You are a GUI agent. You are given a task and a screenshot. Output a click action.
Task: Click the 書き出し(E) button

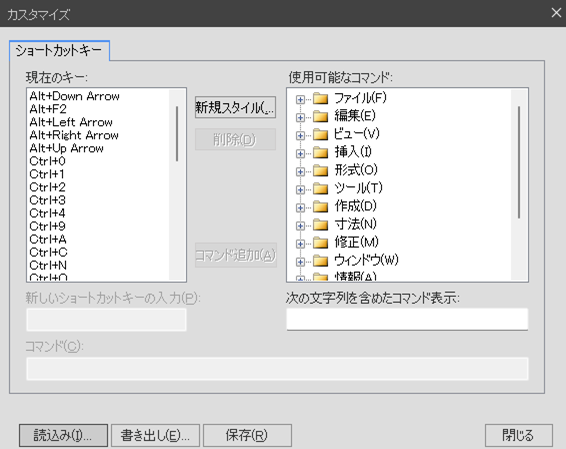pos(155,435)
